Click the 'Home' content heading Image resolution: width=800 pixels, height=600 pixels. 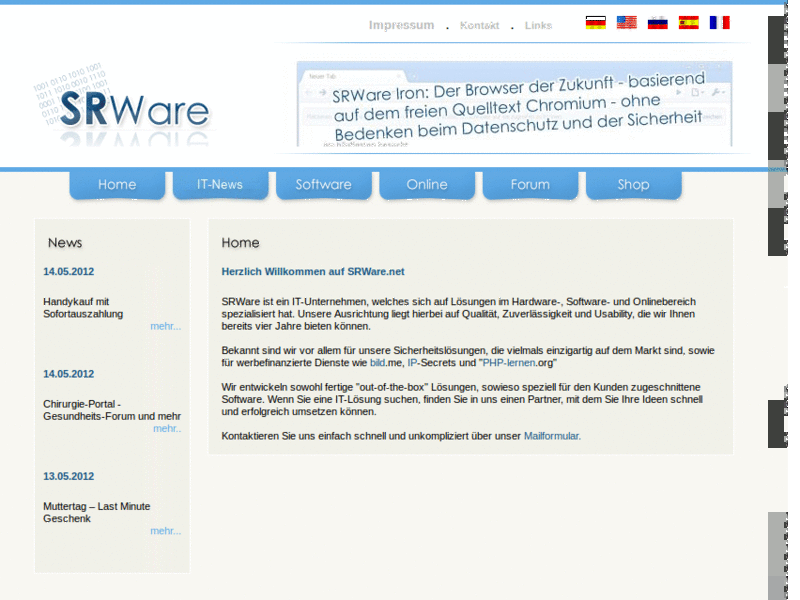tap(240, 243)
